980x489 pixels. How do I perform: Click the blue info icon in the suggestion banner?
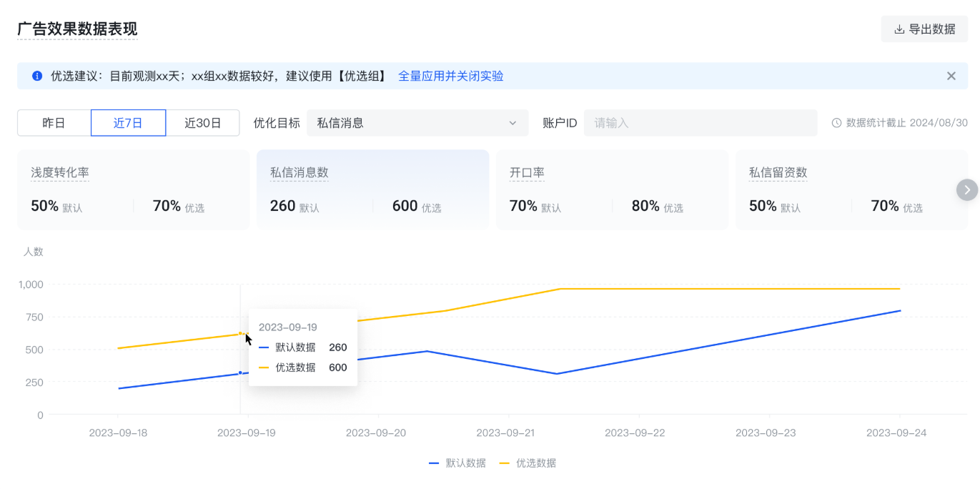tap(36, 76)
